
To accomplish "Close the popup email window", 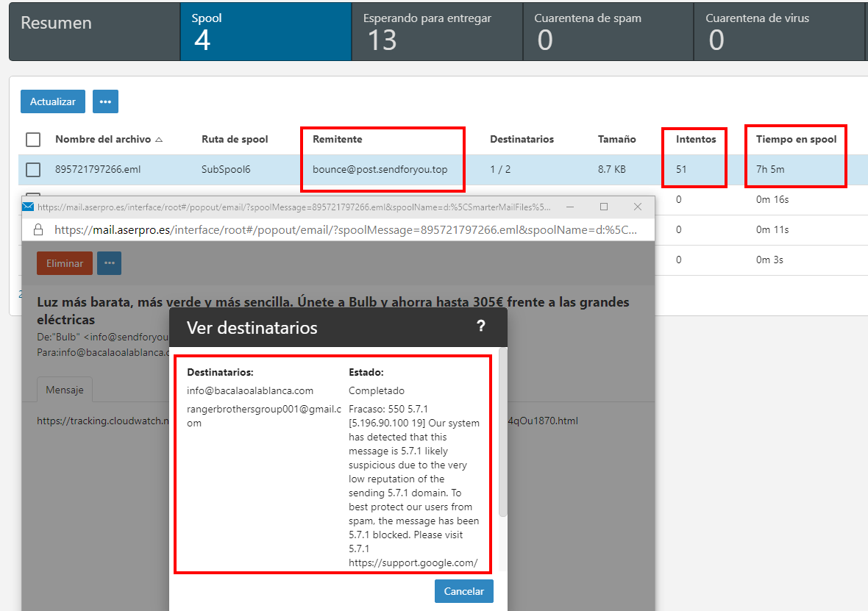I will (x=638, y=207).
